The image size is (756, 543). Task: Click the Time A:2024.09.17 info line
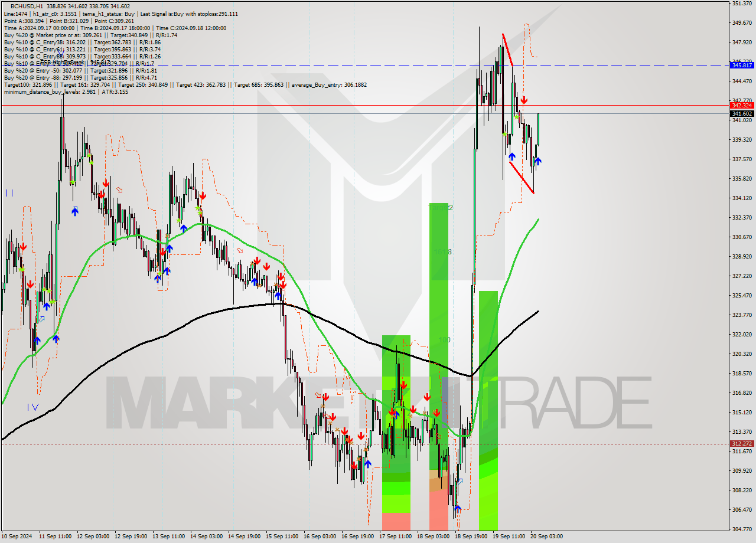click(115, 28)
